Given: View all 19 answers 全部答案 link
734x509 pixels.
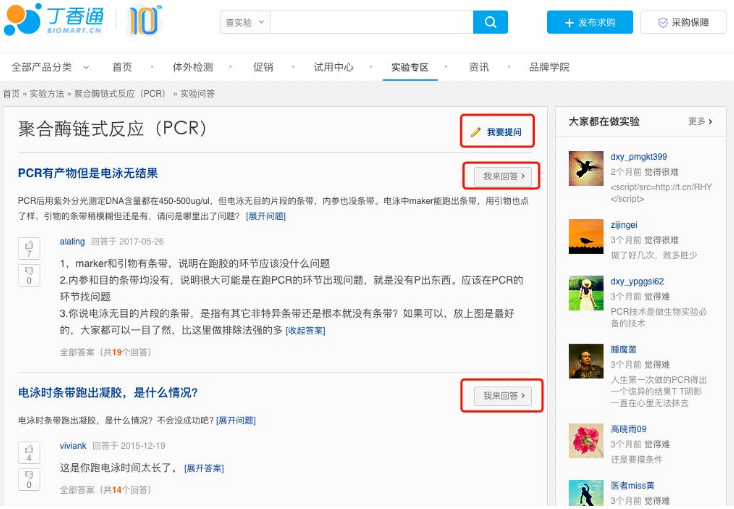Looking at the screenshot, I should coord(105,352).
